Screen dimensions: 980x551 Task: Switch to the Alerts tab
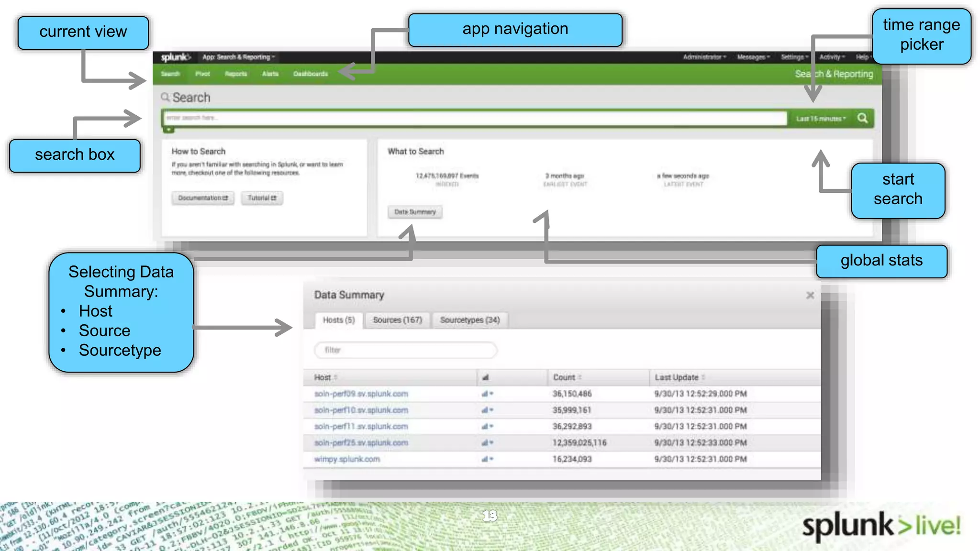(x=270, y=74)
